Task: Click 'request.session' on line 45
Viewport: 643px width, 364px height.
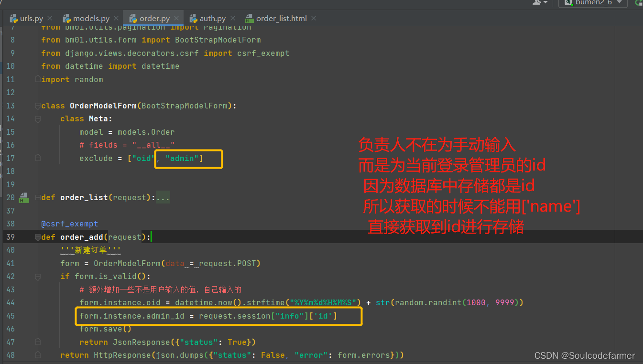Action: pyautogui.click(x=235, y=316)
